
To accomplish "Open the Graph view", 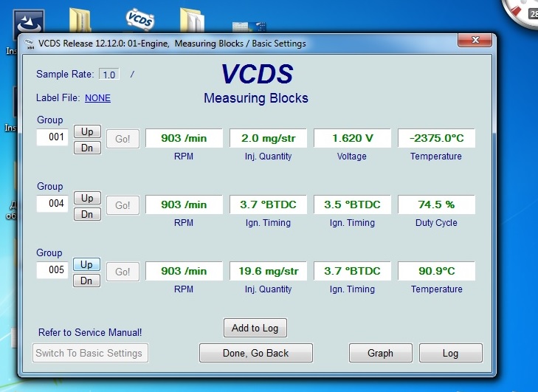I will pos(380,353).
